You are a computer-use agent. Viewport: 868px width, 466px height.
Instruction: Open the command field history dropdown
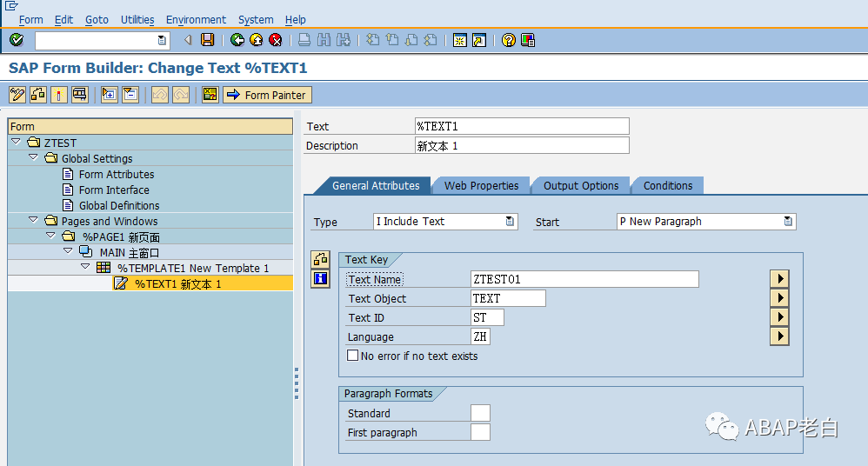pyautogui.click(x=162, y=40)
